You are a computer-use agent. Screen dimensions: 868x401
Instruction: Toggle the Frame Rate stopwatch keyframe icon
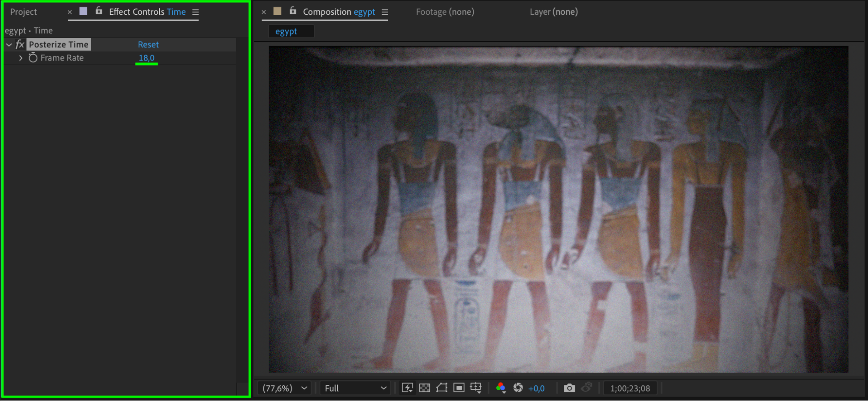33,58
